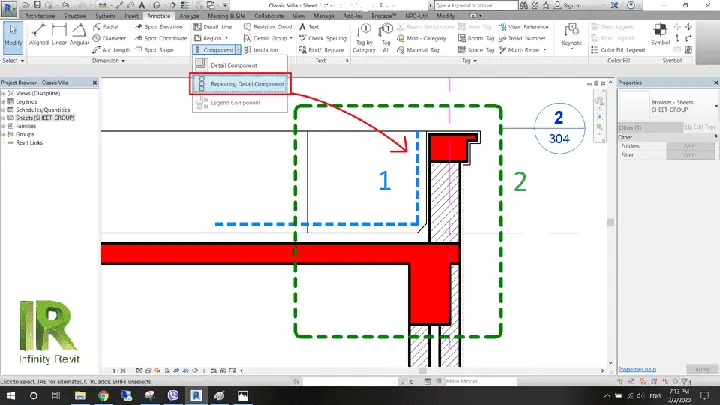Open Chrome from the Windows taskbar

point(103,395)
